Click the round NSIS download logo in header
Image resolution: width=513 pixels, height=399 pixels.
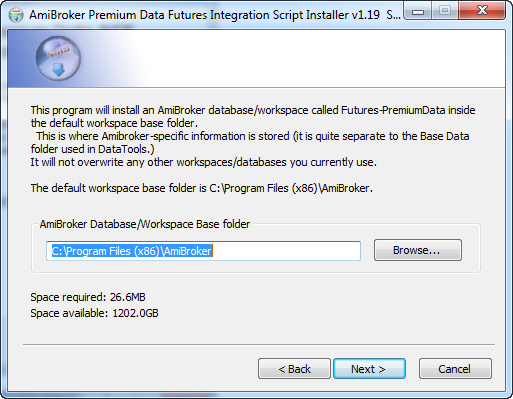58,59
